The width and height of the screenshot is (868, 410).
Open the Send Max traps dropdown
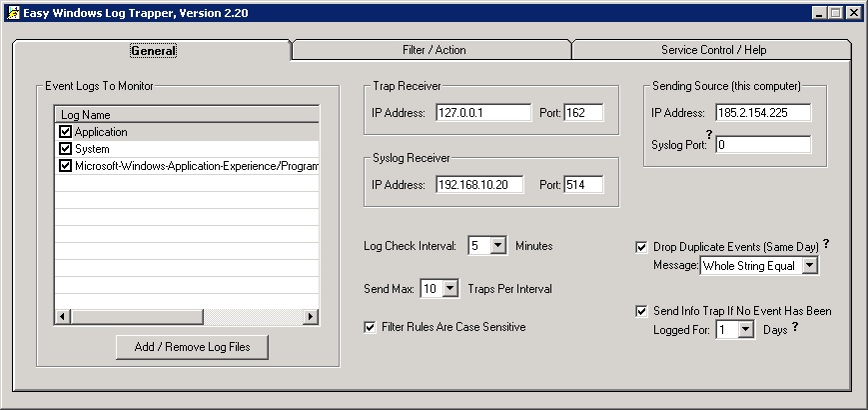450,289
